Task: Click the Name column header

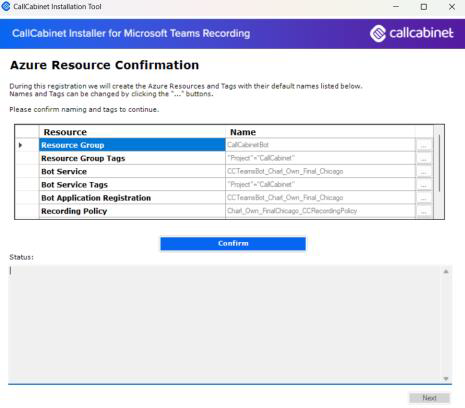Action: (x=320, y=132)
